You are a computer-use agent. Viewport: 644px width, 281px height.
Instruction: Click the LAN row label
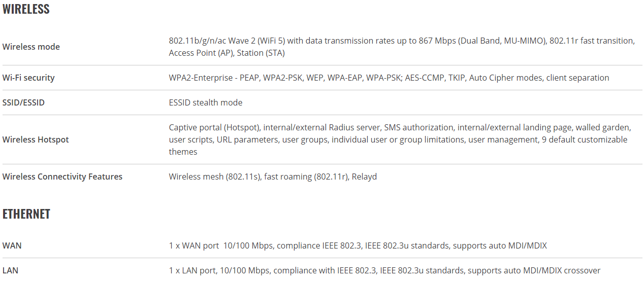(x=10, y=270)
